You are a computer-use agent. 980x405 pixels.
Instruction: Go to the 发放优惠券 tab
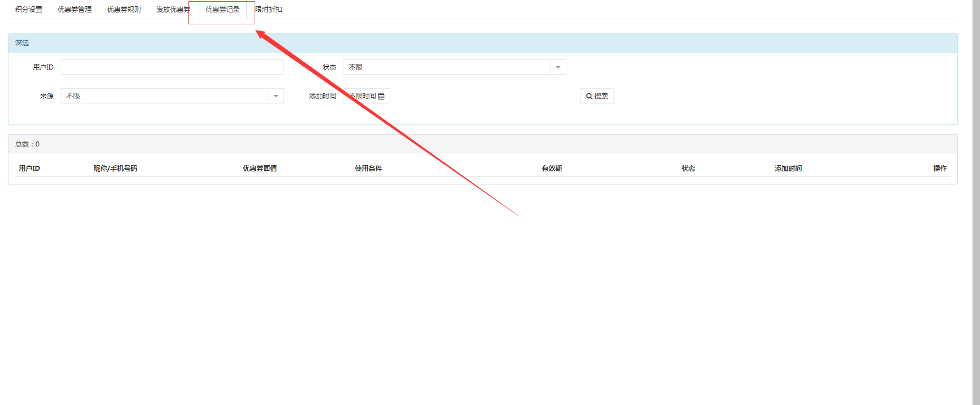point(173,10)
